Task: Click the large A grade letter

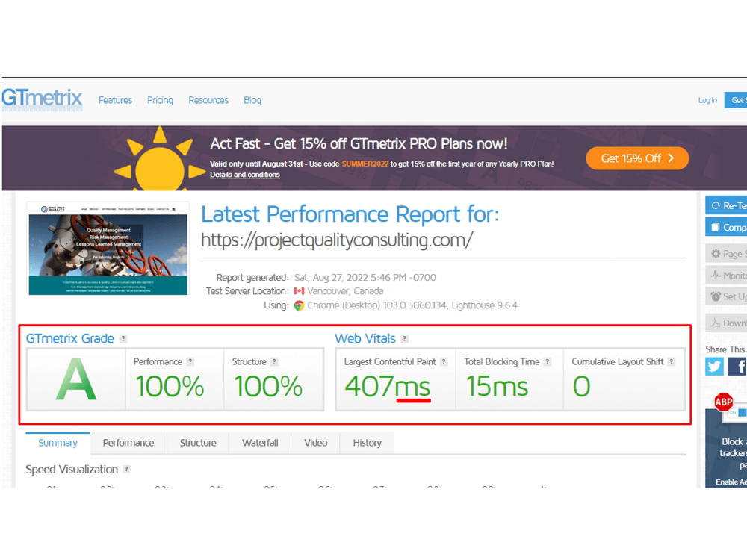Action: [75, 379]
